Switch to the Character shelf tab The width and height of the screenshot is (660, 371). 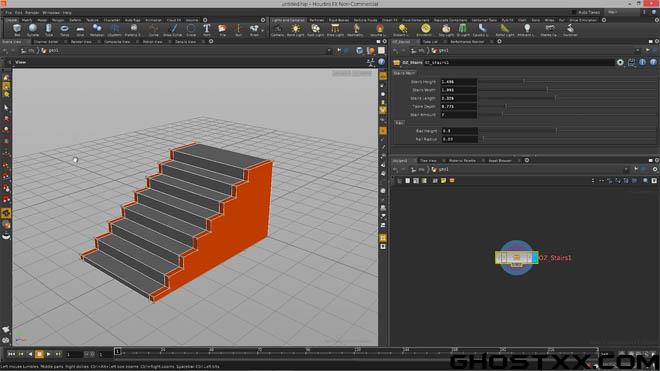pyautogui.click(x=112, y=20)
